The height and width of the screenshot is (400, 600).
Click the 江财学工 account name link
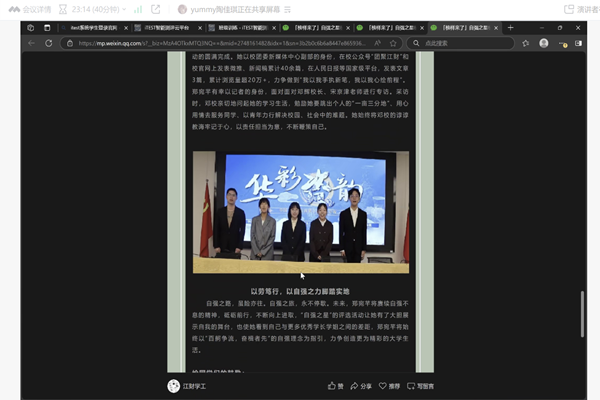[x=194, y=386]
